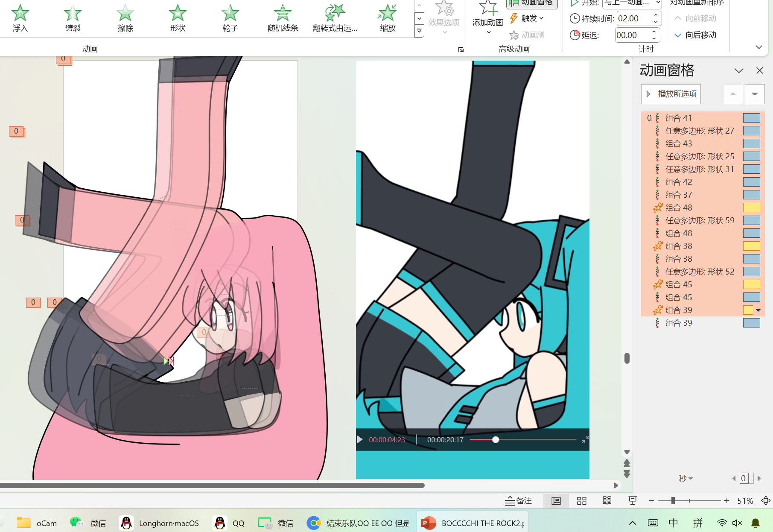
Task: Fit slide to window icon
Action: pyautogui.click(x=766, y=501)
